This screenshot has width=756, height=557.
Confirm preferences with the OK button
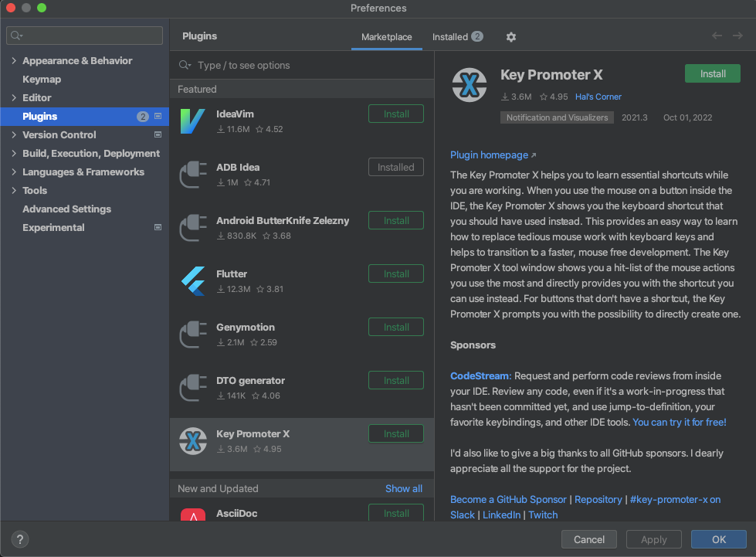point(718,539)
